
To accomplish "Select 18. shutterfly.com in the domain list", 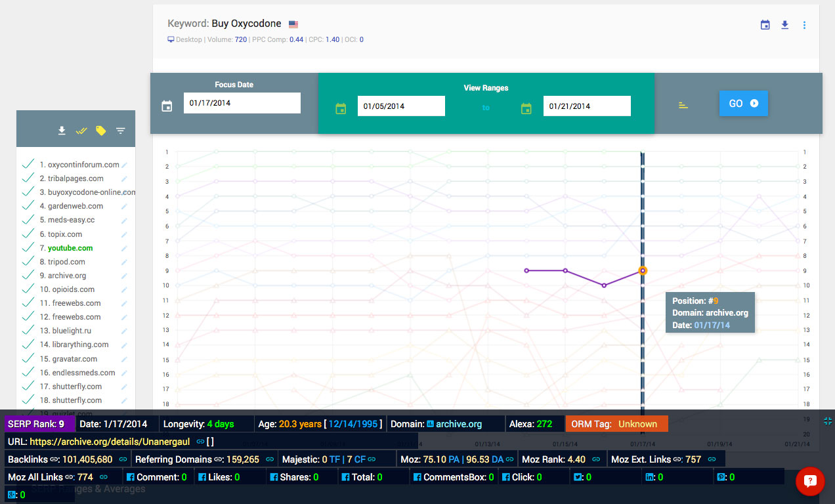I will pyautogui.click(x=71, y=400).
